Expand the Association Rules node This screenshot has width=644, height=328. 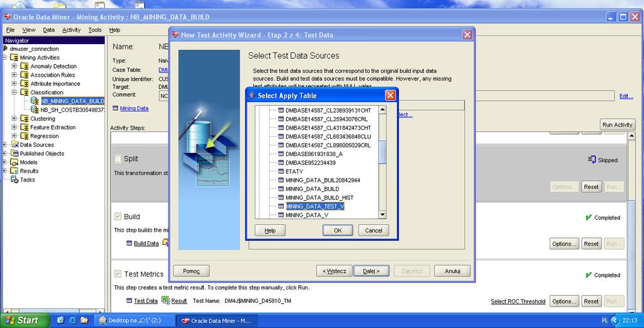pos(14,75)
